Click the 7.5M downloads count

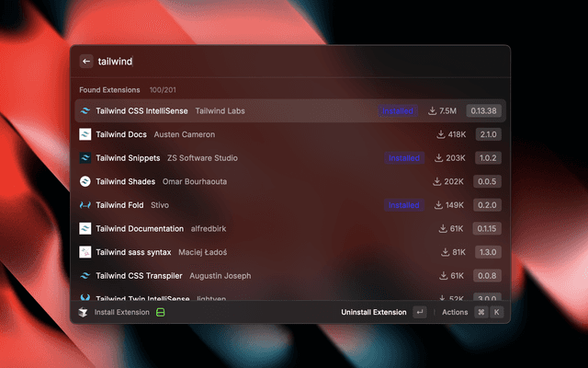coord(443,111)
